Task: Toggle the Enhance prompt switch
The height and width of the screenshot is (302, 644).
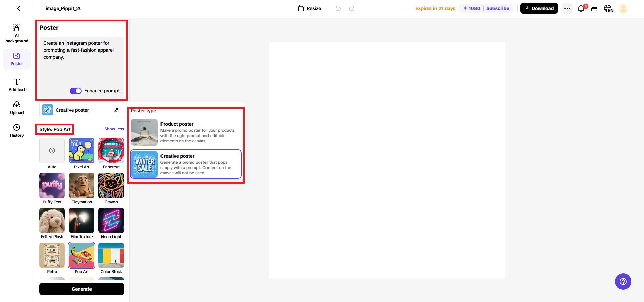Action: pyautogui.click(x=76, y=91)
